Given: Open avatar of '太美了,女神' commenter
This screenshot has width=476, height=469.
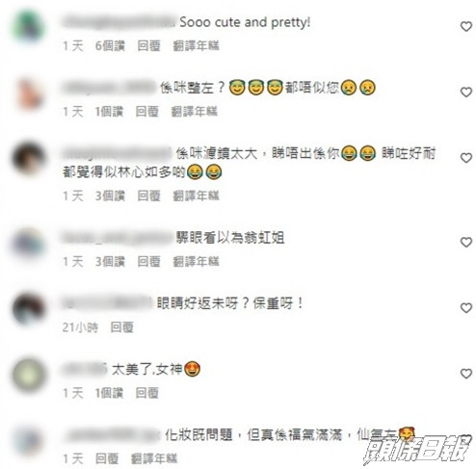Looking at the screenshot, I should click(x=28, y=375).
